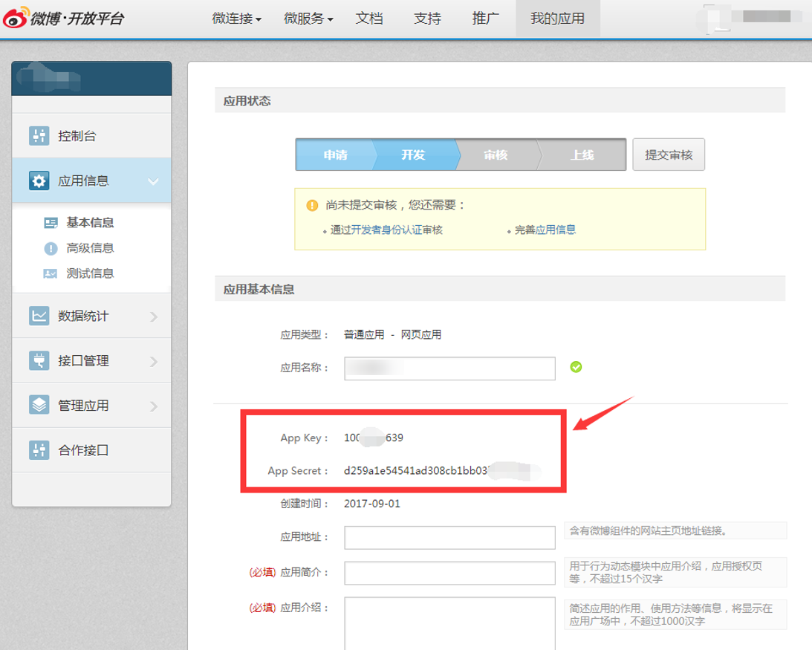Open the 支持 menu item
Screen dimensions: 812x650
(427, 19)
